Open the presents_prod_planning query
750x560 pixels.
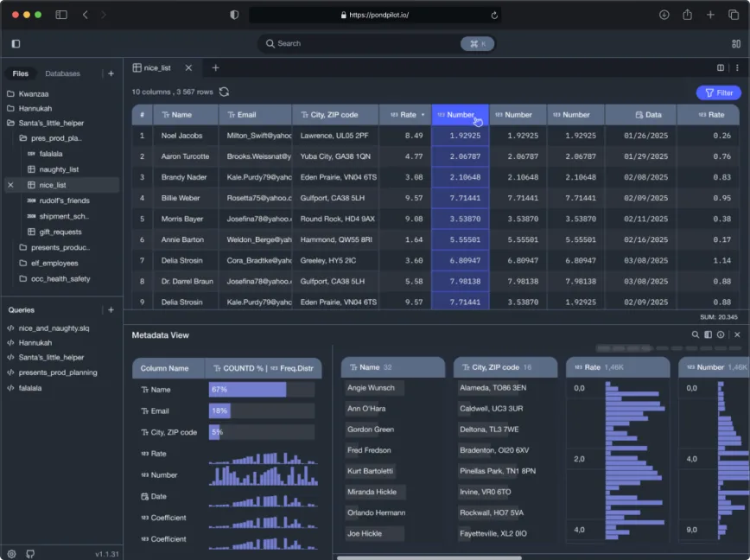pyautogui.click(x=52, y=372)
